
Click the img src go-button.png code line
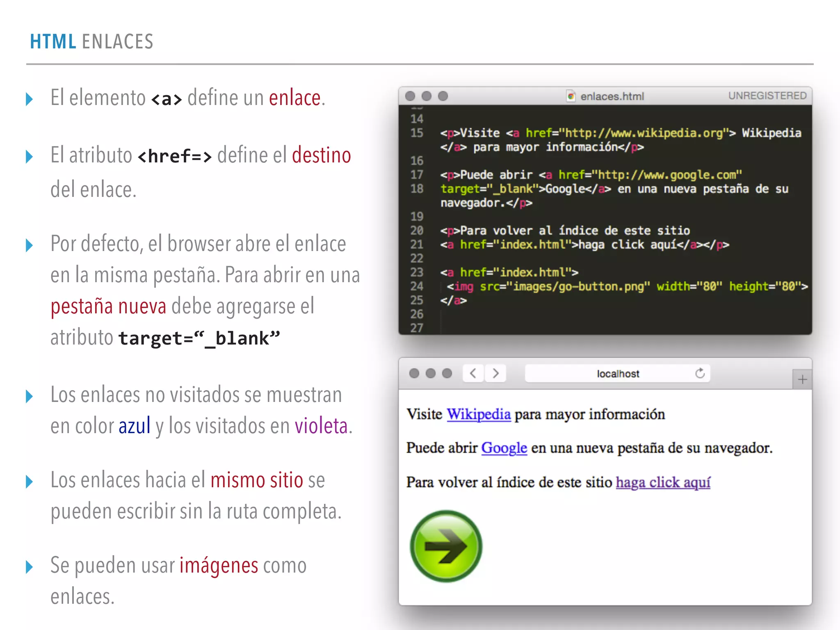(x=627, y=286)
